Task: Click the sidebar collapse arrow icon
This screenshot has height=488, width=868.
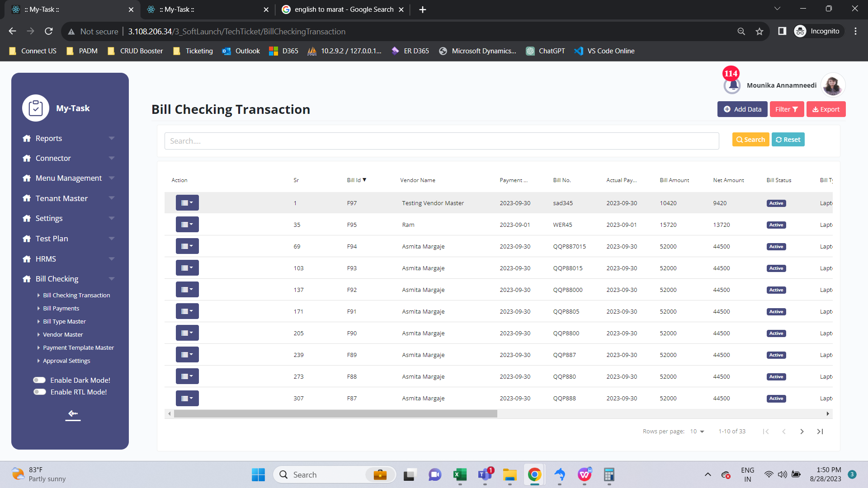Action: click(x=73, y=413)
